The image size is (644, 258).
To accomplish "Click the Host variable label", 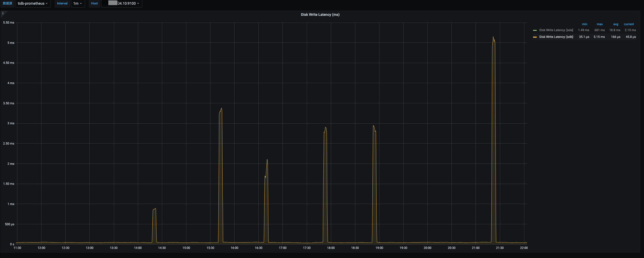I will tap(94, 3).
